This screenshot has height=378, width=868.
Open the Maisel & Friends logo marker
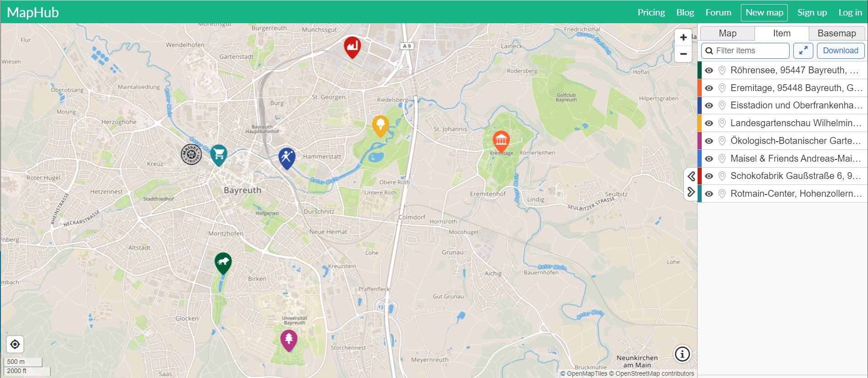(x=191, y=154)
